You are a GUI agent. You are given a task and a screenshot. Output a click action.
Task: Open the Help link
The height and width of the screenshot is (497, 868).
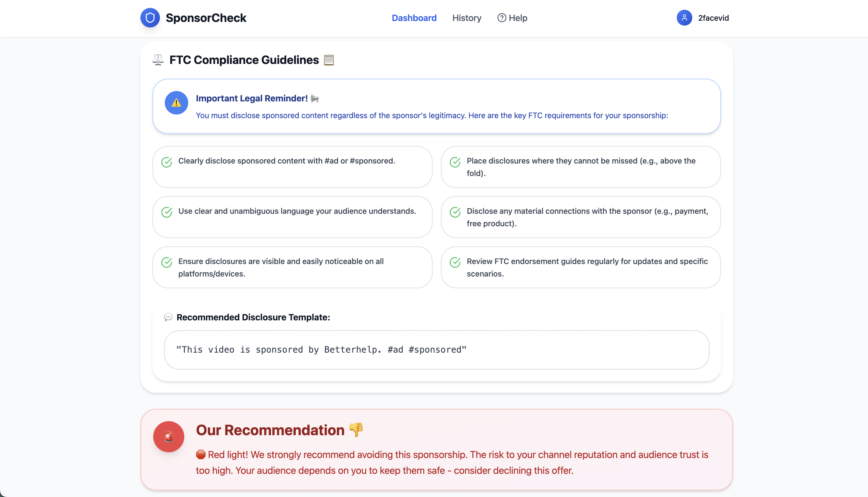pyautogui.click(x=517, y=18)
